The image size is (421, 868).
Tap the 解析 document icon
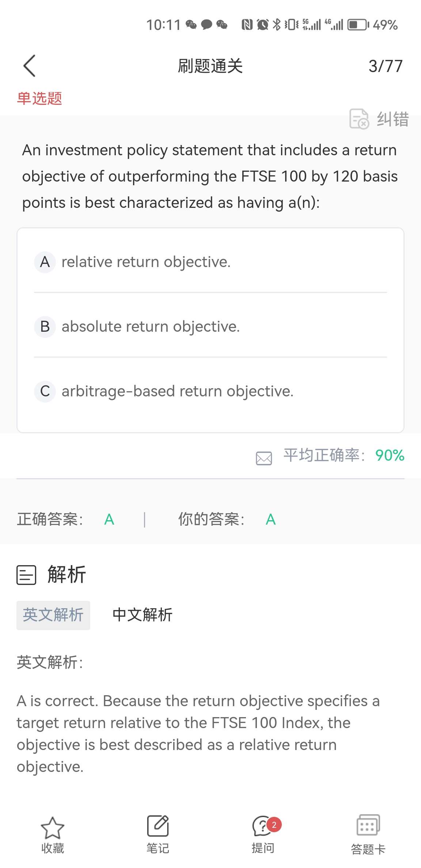coord(26,575)
